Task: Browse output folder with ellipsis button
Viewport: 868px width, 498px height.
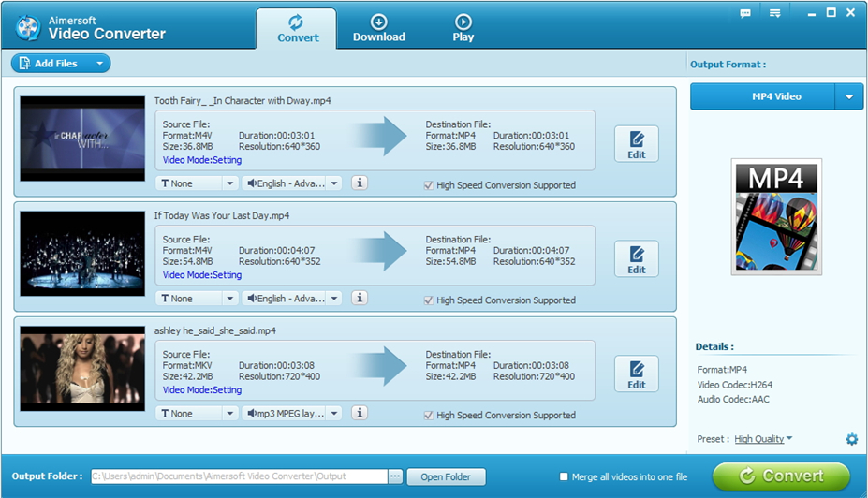Action: pos(395,476)
